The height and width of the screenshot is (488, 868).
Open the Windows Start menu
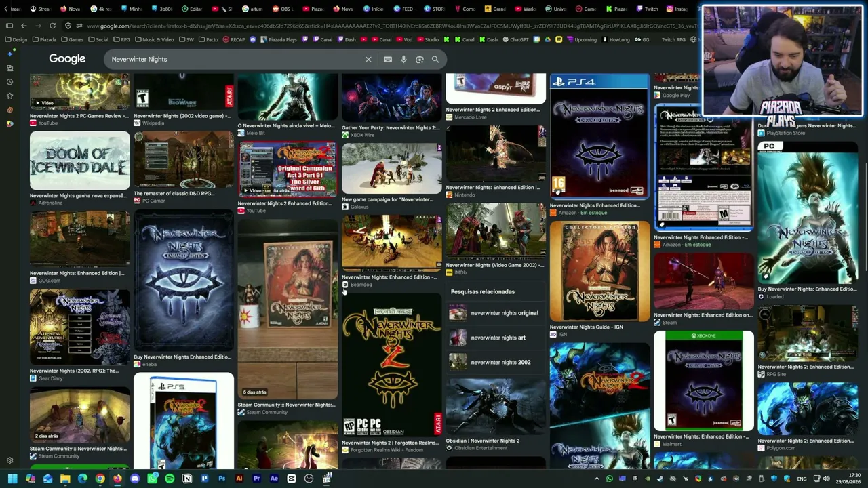pos(12,479)
